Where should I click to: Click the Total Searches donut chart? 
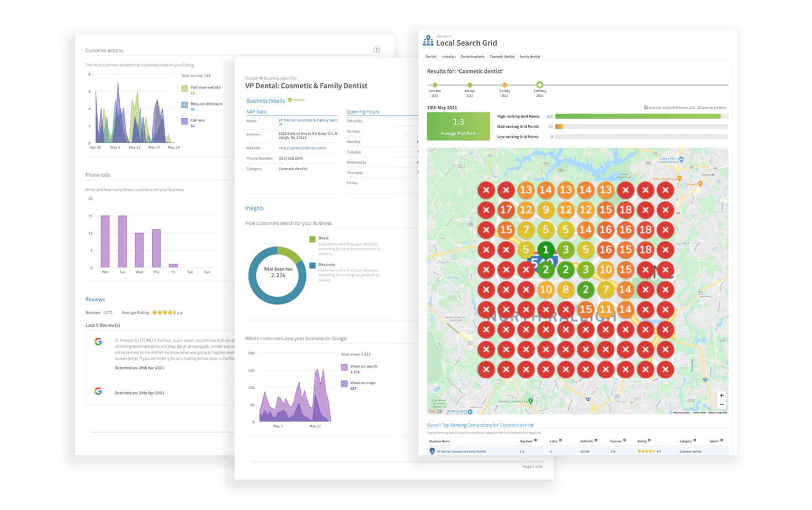click(x=277, y=275)
